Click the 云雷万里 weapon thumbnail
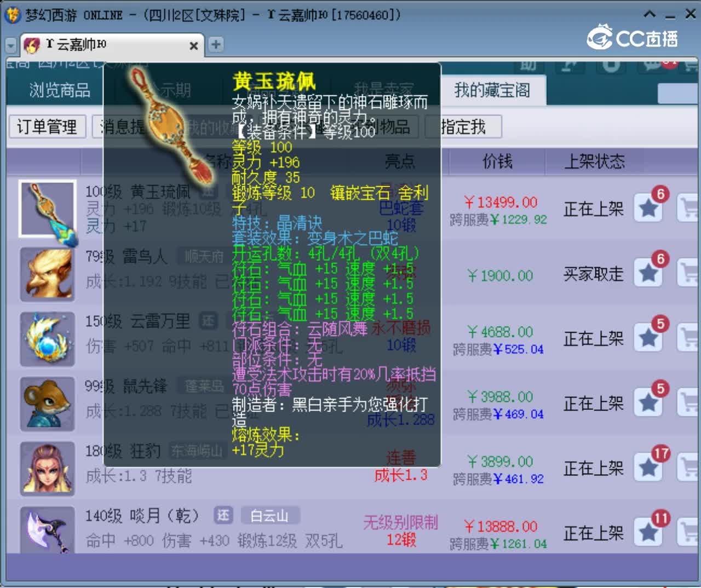Screen dimensions: 701x588 pos(47,339)
